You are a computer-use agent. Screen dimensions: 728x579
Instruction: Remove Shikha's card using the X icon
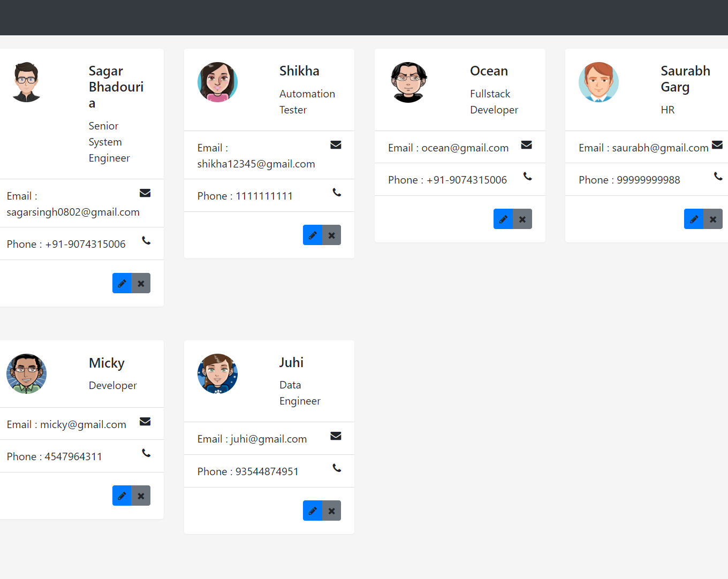point(331,235)
